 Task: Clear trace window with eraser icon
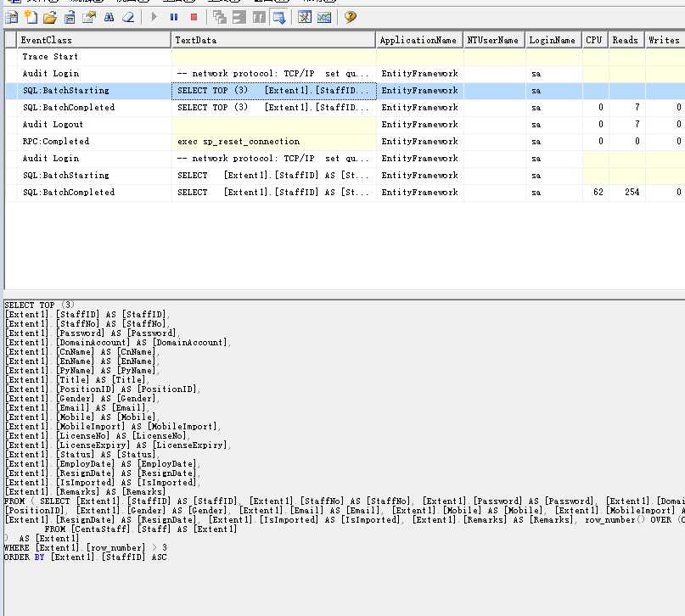pyautogui.click(x=128, y=18)
